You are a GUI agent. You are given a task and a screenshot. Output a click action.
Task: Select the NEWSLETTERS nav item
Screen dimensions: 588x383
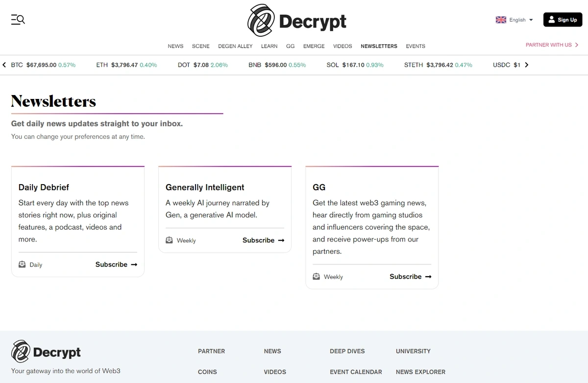379,46
